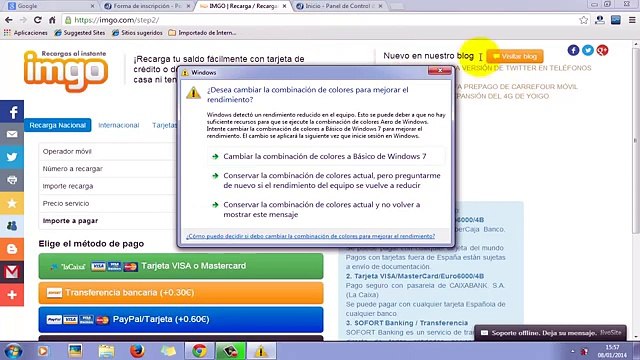The height and width of the screenshot is (360, 640).
Task: Share on Facebook from the left sidebar
Action: click(12, 111)
